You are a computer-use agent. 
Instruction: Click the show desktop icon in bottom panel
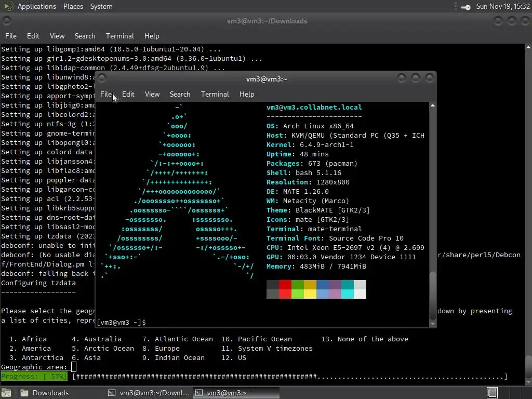(6, 393)
